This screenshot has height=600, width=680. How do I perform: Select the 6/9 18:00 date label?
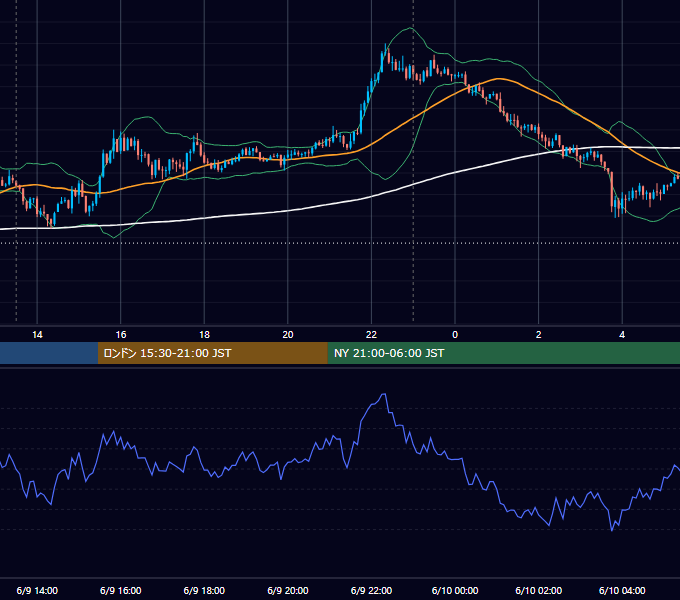[204, 590]
